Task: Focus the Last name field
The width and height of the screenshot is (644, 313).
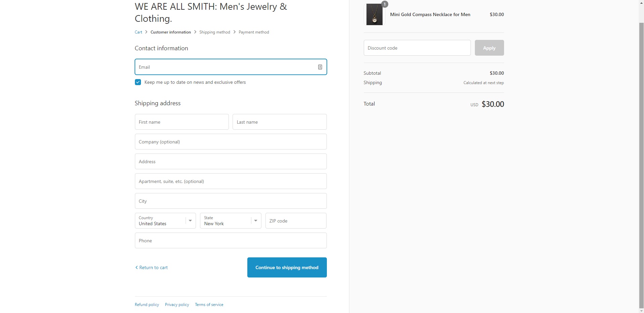Action: pyautogui.click(x=280, y=122)
